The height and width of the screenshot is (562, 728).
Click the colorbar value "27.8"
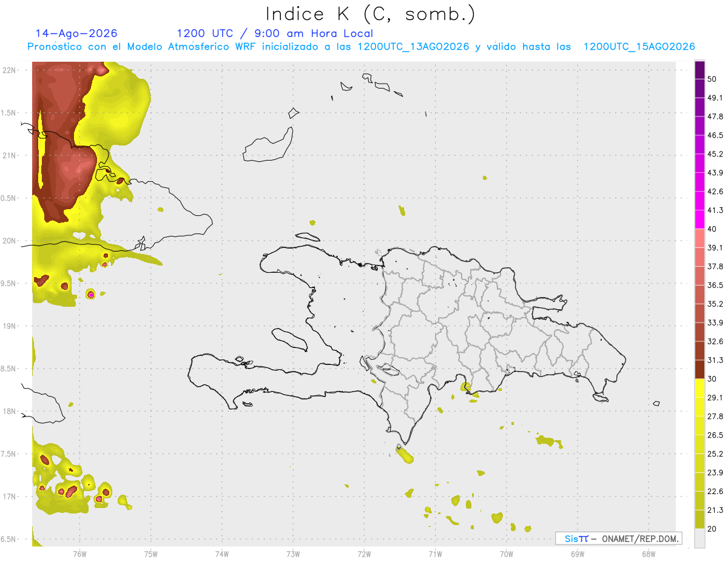pyautogui.click(x=715, y=416)
